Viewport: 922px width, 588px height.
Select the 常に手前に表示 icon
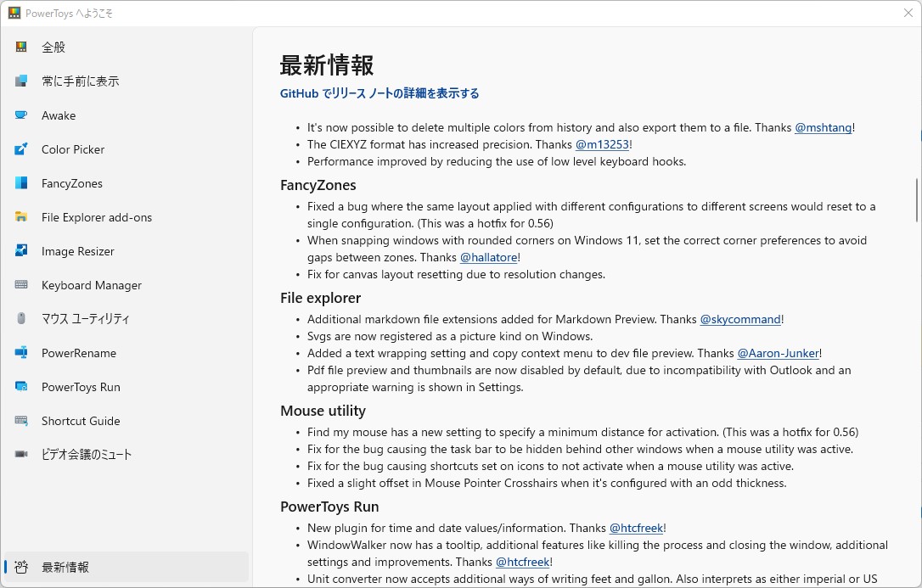(x=21, y=81)
